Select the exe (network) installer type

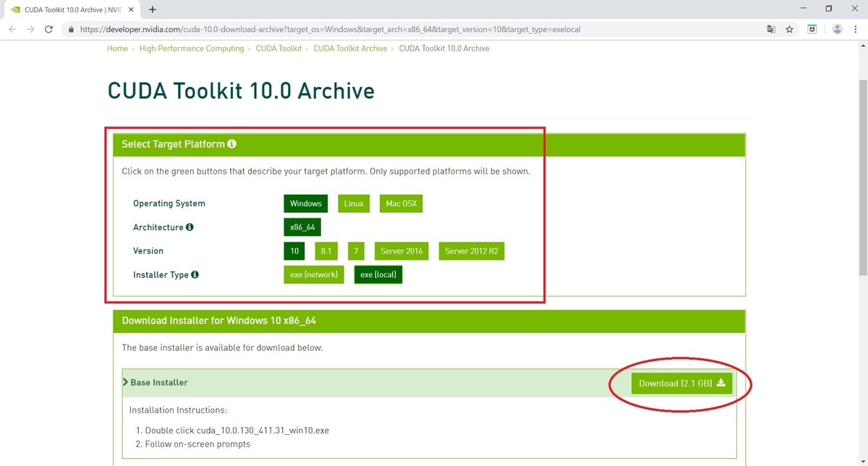[x=314, y=275]
